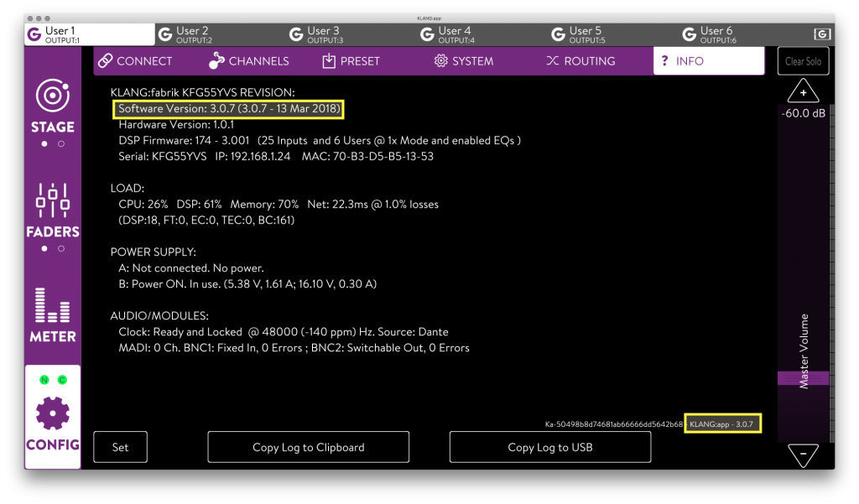Click the LOAD: section heading

(x=128, y=188)
